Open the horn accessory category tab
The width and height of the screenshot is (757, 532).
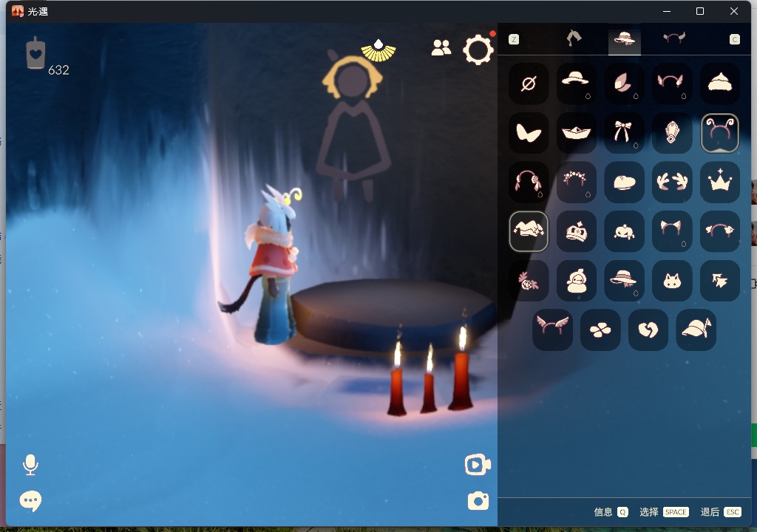673,39
